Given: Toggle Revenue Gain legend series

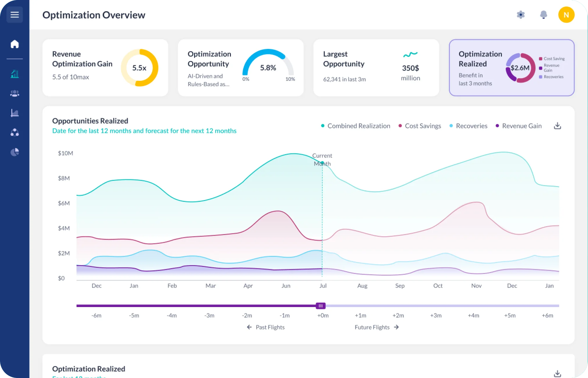Looking at the screenshot, I should coord(519,126).
